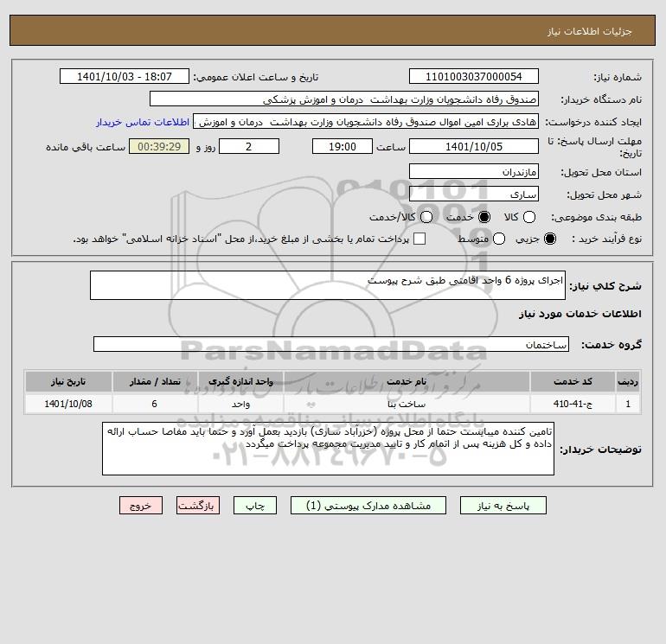Choose the متوسط purchase process option

click(499, 239)
